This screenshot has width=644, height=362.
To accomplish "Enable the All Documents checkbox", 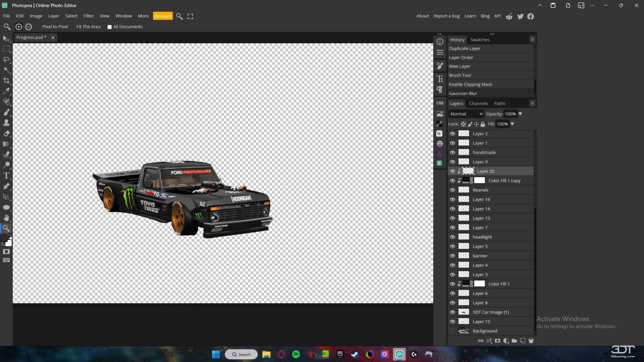I will [x=109, y=27].
